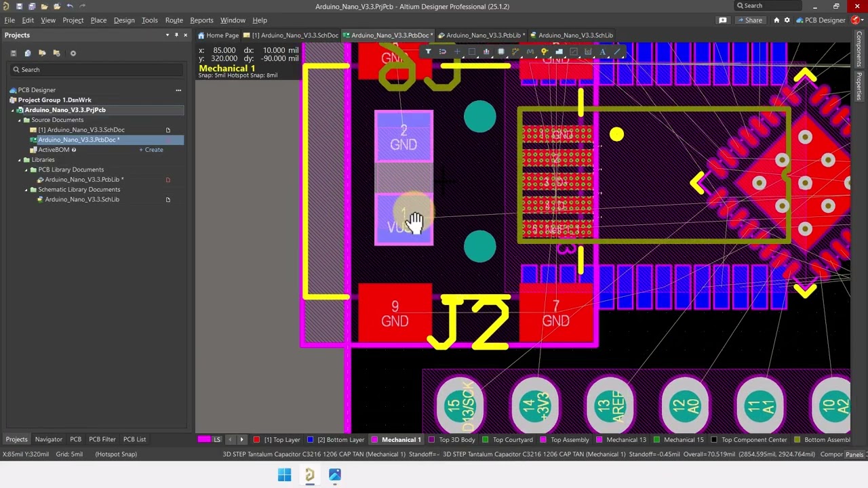
Task: Collapse the Arduino_Nano_V3.3.PrjPcb project node
Action: pos(13,110)
